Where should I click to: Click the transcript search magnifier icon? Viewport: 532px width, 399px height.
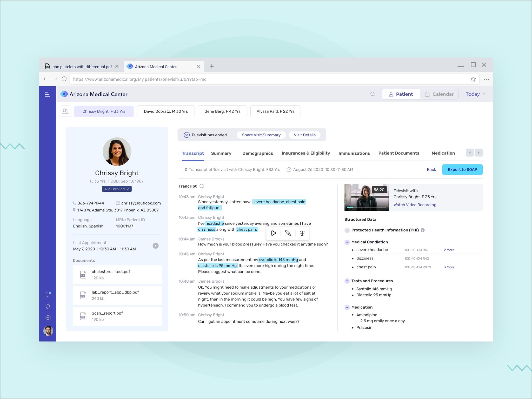pos(202,186)
